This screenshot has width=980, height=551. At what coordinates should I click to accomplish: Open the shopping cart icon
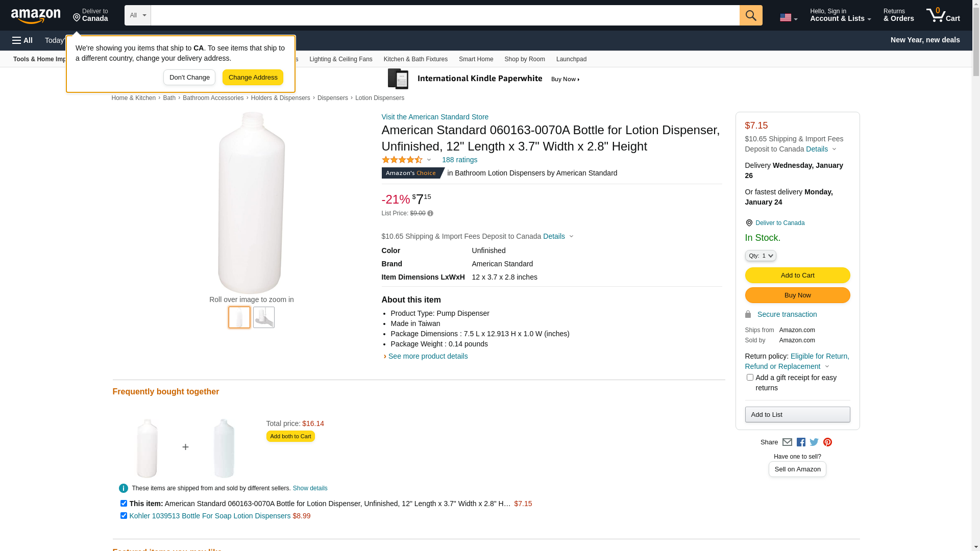(943, 15)
